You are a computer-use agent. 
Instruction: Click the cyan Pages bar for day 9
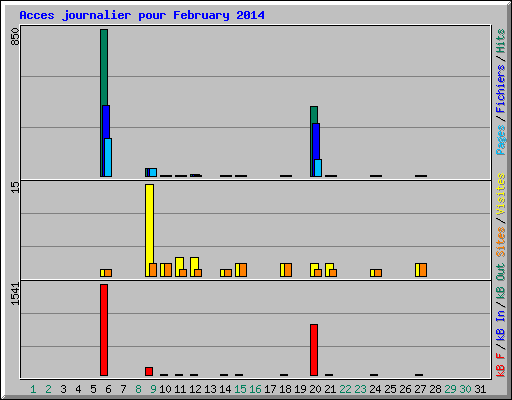(x=153, y=172)
